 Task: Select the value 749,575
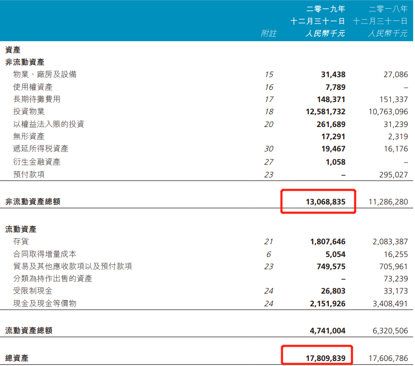click(331, 267)
